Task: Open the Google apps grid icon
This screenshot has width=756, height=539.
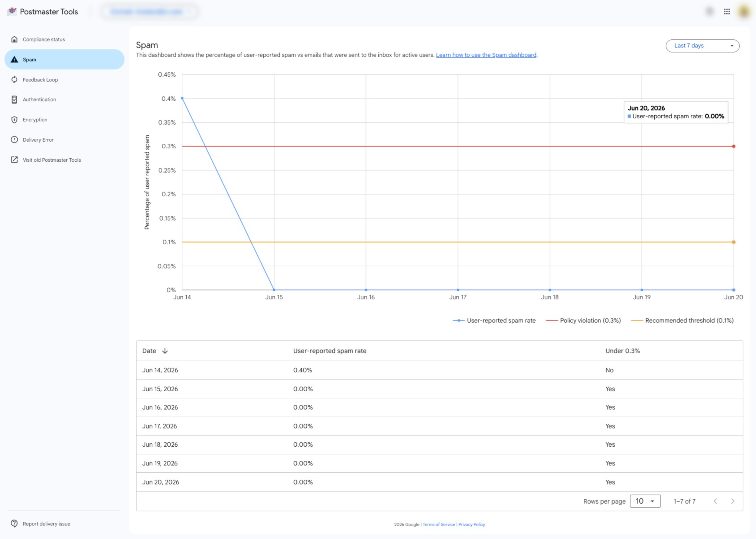Action: point(726,12)
